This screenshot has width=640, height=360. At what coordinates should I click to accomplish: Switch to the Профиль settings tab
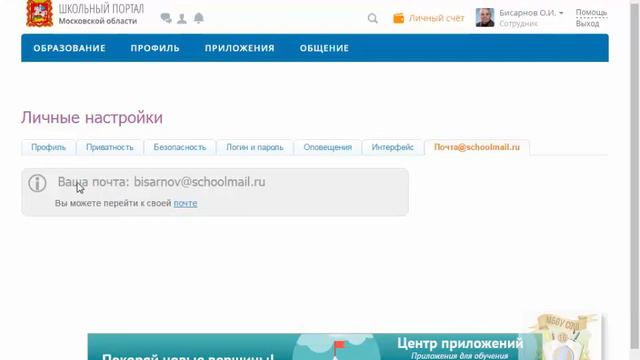click(x=49, y=147)
